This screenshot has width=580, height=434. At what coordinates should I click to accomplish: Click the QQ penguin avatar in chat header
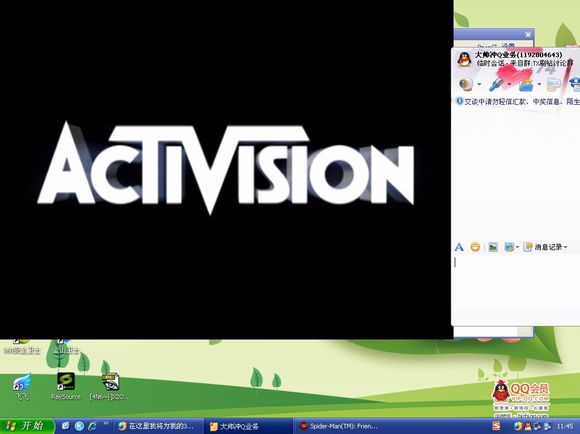coord(464,59)
